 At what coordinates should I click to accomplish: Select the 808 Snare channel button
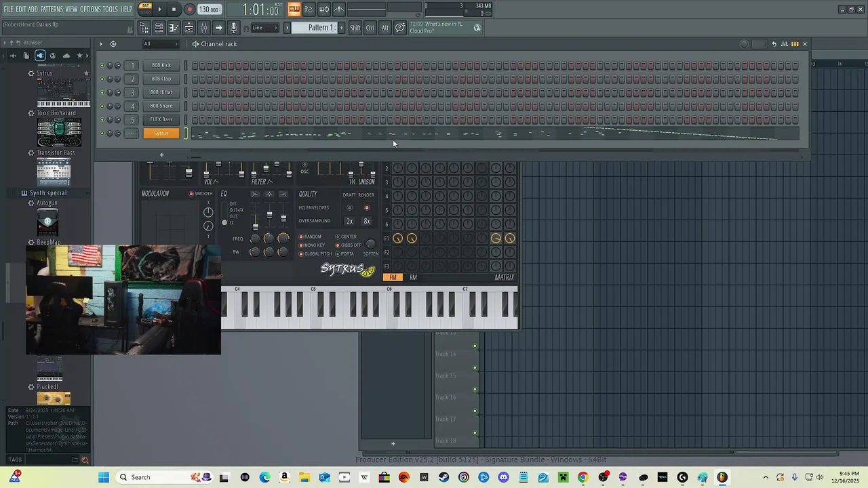[x=161, y=106]
